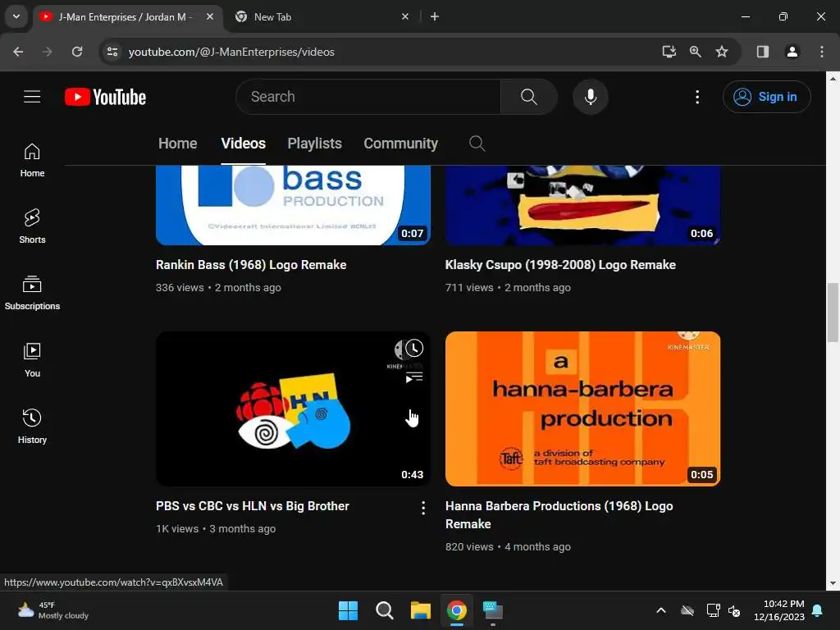
Task: Show hidden system tray icons
Action: (x=661, y=610)
